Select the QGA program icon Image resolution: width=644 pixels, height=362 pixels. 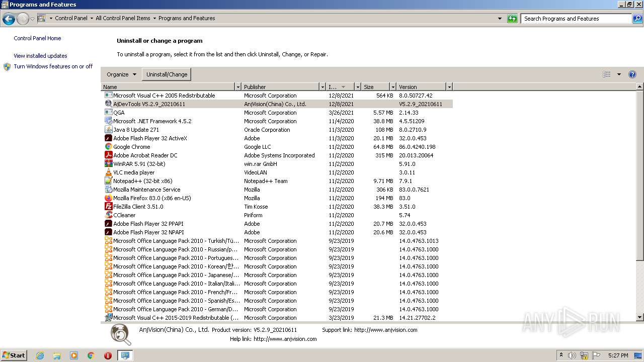108,113
